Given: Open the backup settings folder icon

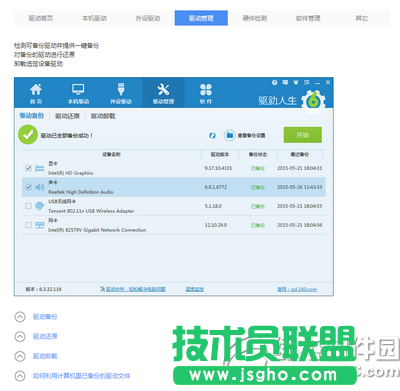Looking at the screenshot, I should coord(229,135).
